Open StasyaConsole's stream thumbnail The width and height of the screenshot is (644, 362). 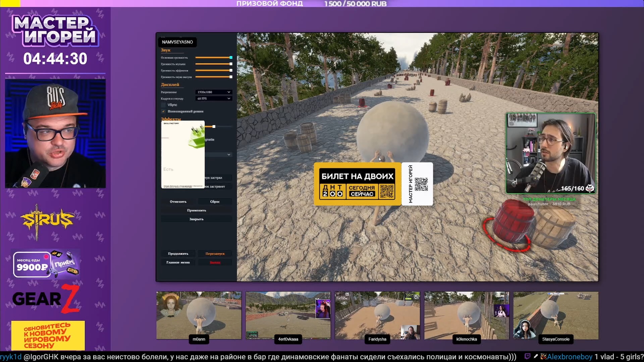pos(556,315)
